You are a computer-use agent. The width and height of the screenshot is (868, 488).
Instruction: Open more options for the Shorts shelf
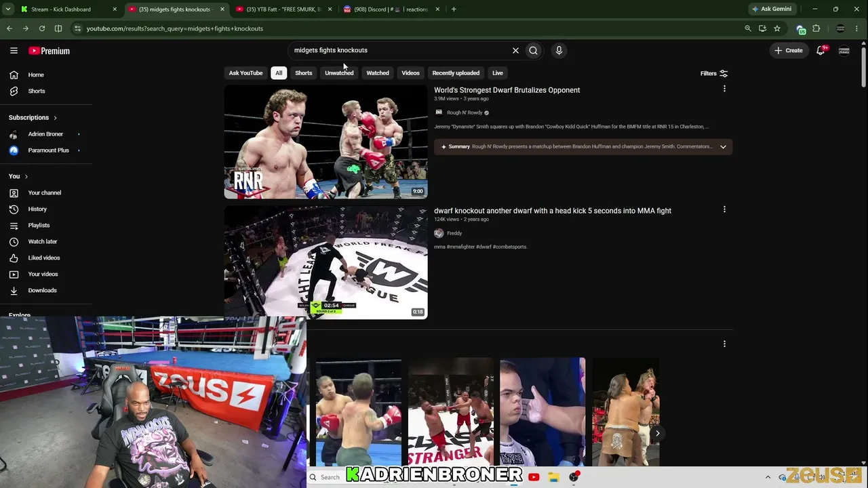click(x=724, y=344)
